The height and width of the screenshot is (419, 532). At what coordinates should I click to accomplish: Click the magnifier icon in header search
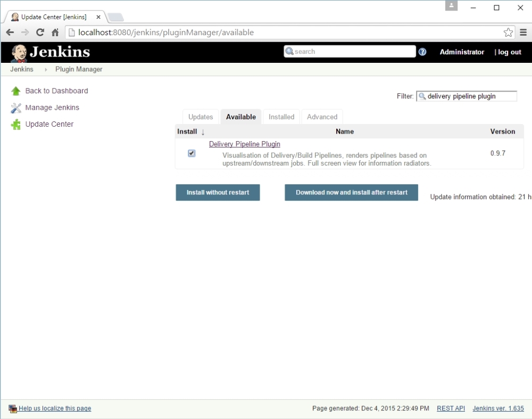pyautogui.click(x=289, y=51)
